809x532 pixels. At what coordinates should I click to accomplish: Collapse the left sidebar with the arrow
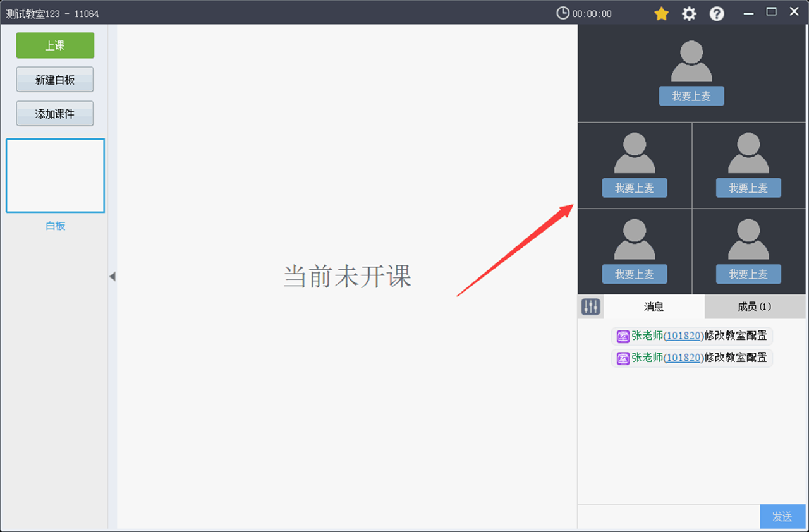tap(113, 276)
